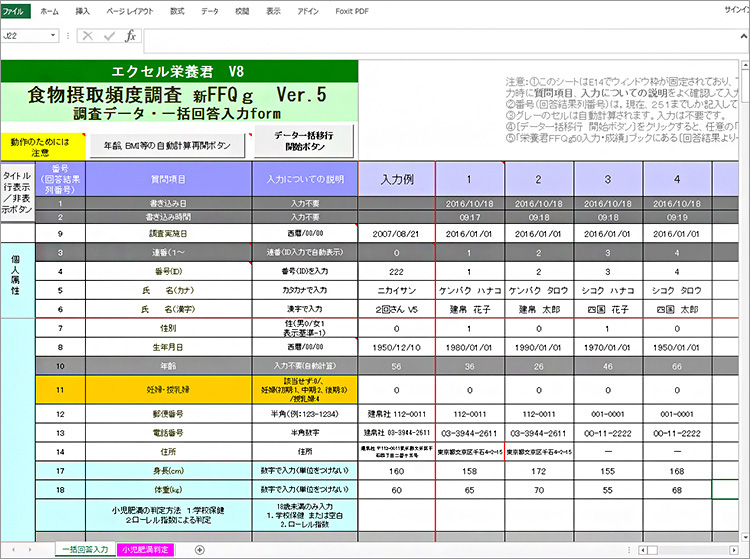Select the 郵便番号 row label
The width and height of the screenshot is (750, 559).
point(168,414)
